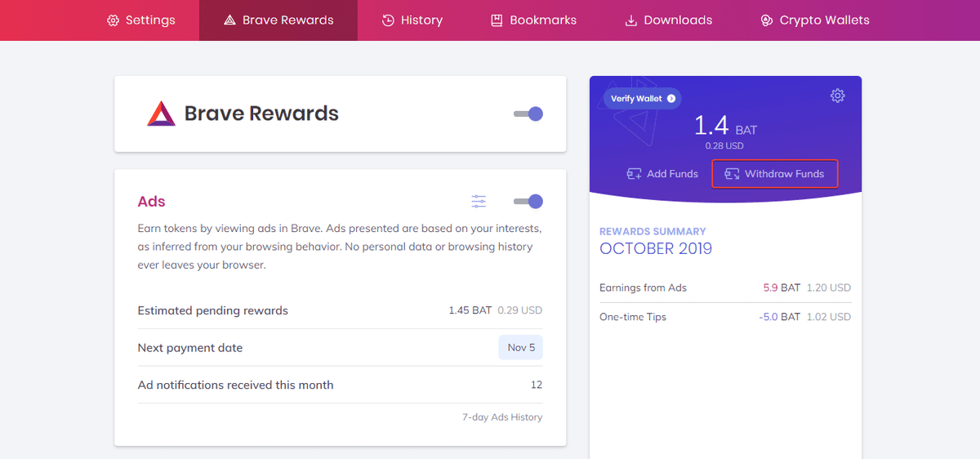Click the Crypto Wallets icon

tap(766, 20)
